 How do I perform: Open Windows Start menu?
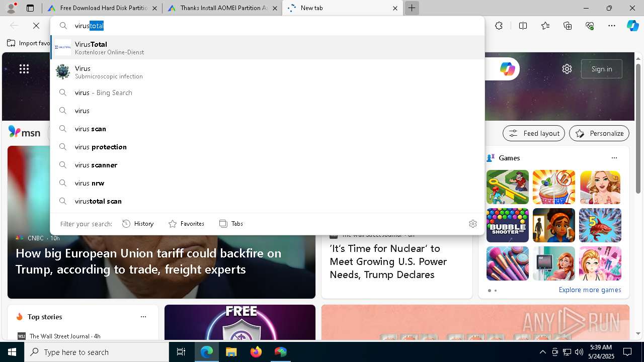12,352
